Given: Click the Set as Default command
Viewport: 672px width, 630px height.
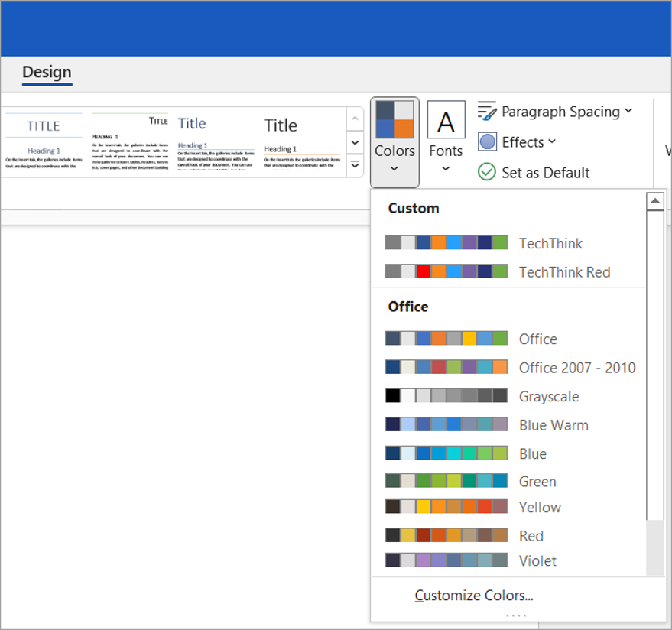Looking at the screenshot, I should point(544,173).
